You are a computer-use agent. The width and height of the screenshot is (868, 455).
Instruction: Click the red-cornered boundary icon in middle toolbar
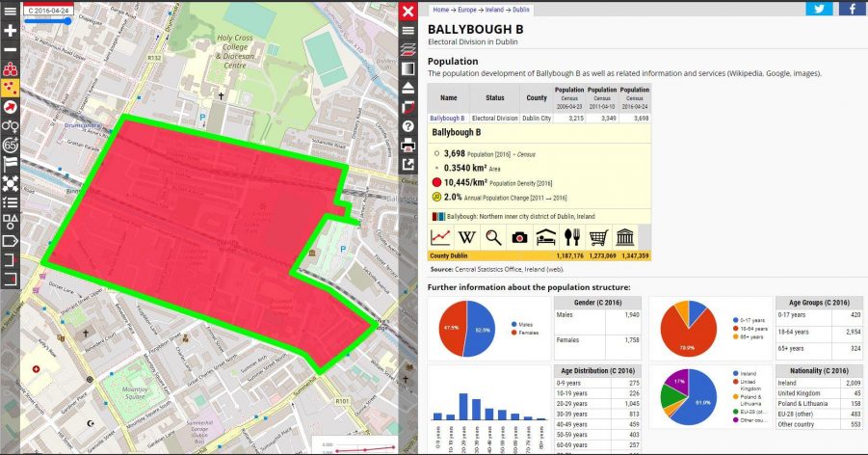[408, 108]
